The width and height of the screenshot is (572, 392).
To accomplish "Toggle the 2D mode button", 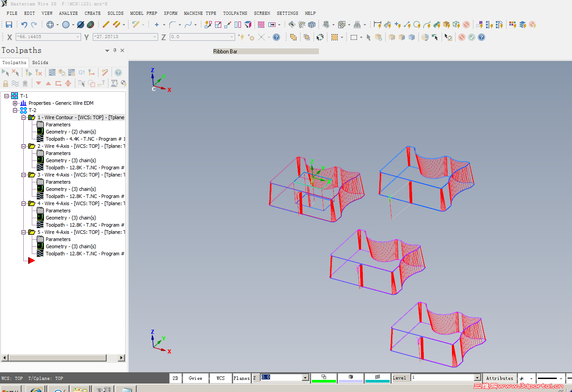I will tap(176, 378).
